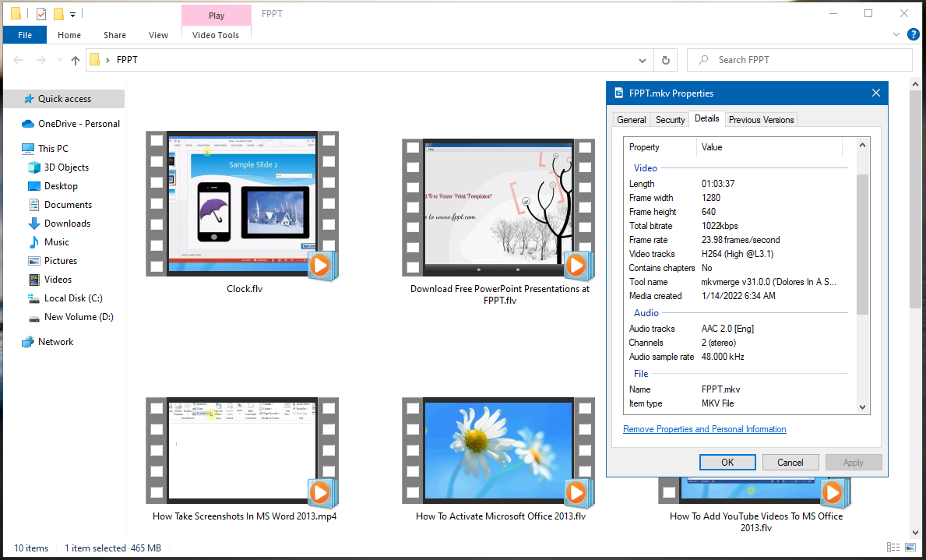Click Remove Properties and Personal Information link

(704, 429)
